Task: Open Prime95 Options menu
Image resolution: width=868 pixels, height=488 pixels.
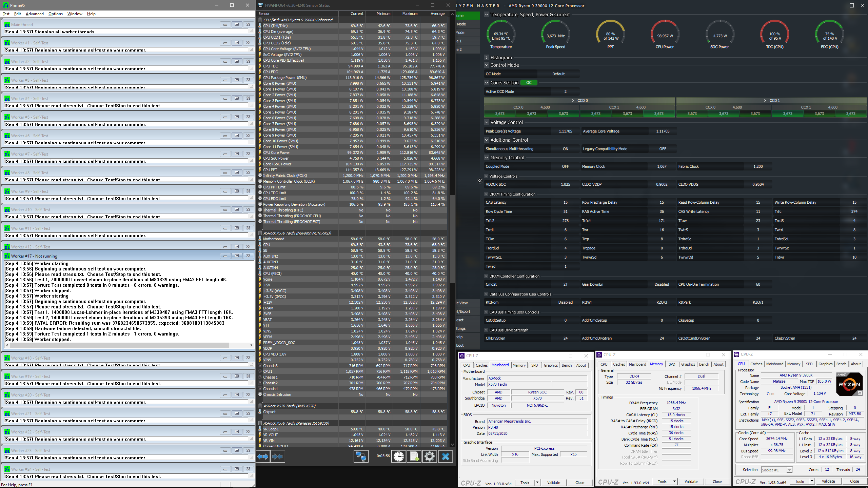Action: (x=56, y=14)
